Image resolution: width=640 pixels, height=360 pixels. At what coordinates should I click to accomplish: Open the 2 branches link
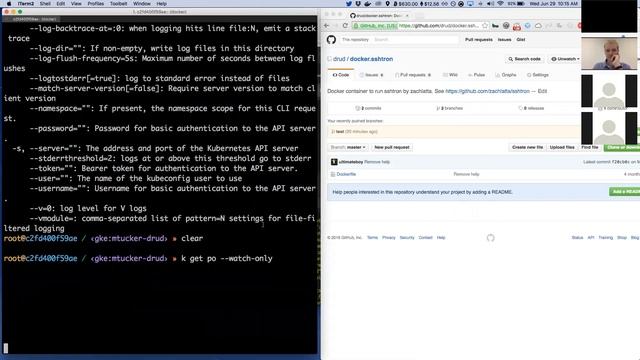(449, 109)
